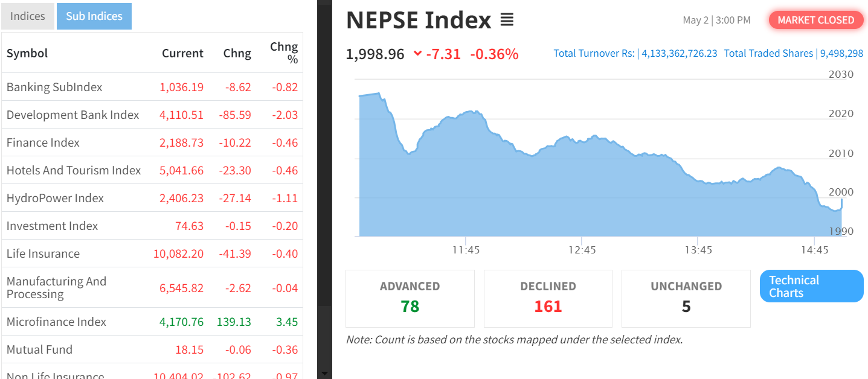Select Development Bank Index entry
Image resolution: width=868 pixels, height=379 pixels.
click(72, 115)
